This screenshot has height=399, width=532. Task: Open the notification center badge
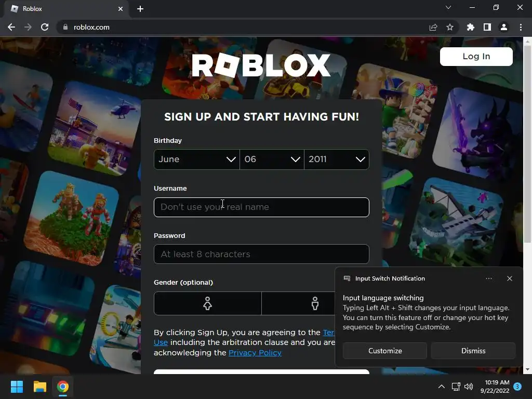(x=517, y=386)
